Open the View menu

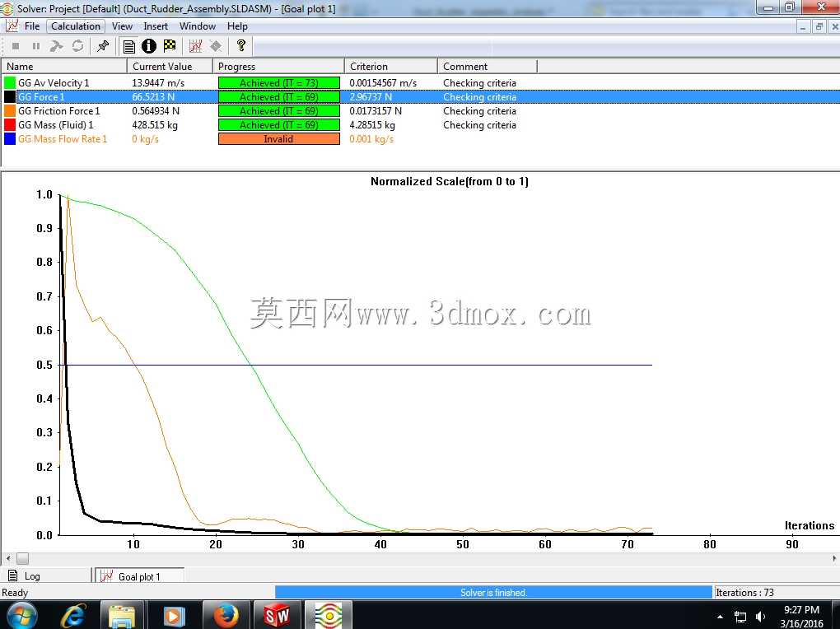click(x=122, y=26)
